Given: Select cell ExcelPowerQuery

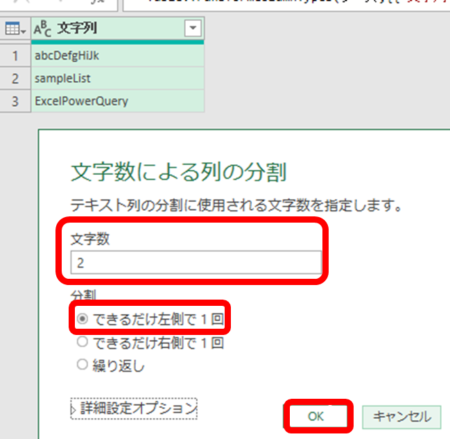Looking at the screenshot, I should [117, 101].
